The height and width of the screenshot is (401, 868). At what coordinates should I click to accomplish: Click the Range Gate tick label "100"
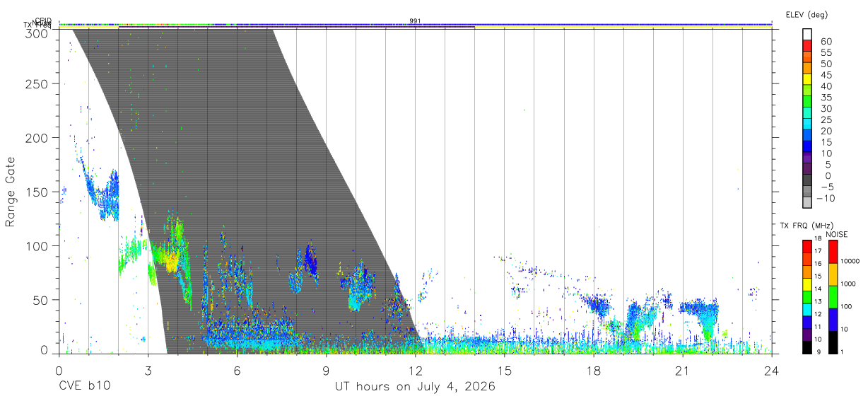click(37, 245)
